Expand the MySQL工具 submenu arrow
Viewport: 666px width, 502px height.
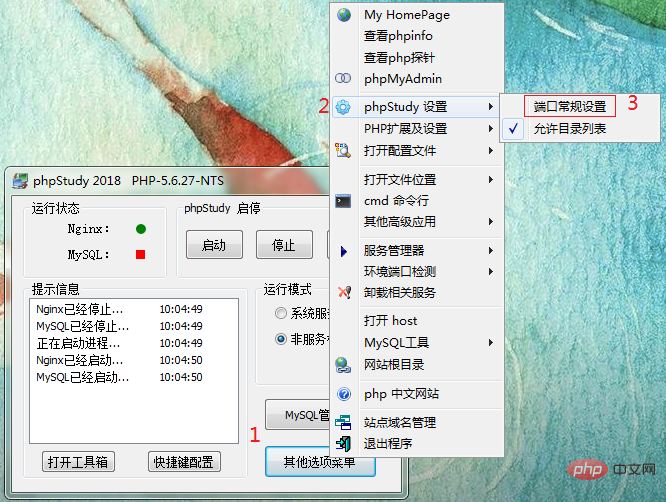pos(491,342)
